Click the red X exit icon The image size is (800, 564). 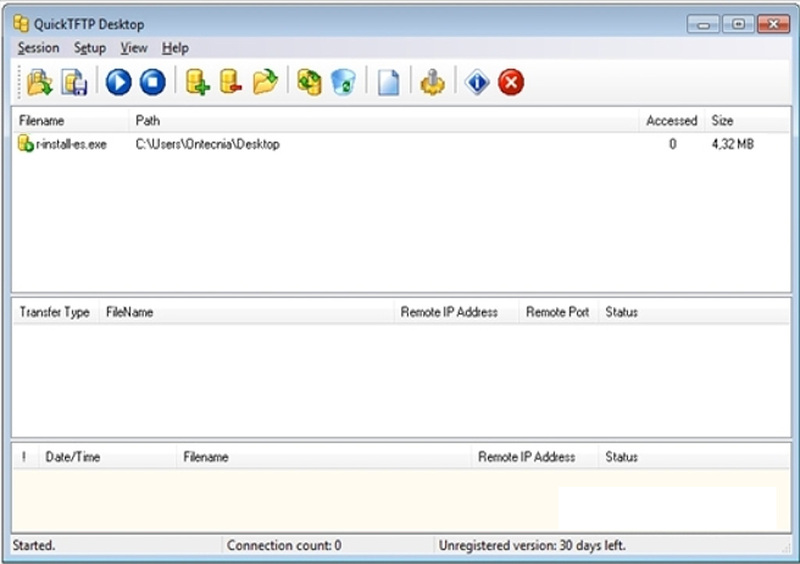click(511, 82)
